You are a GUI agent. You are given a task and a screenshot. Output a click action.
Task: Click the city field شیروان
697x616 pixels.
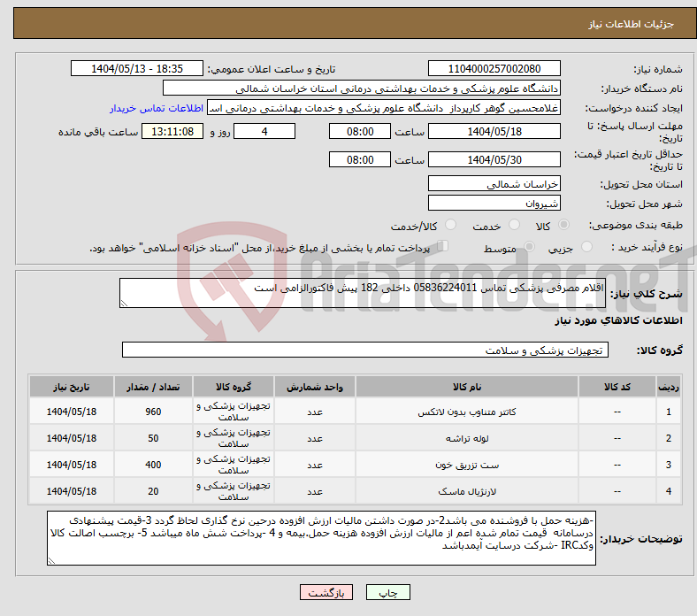494,203
